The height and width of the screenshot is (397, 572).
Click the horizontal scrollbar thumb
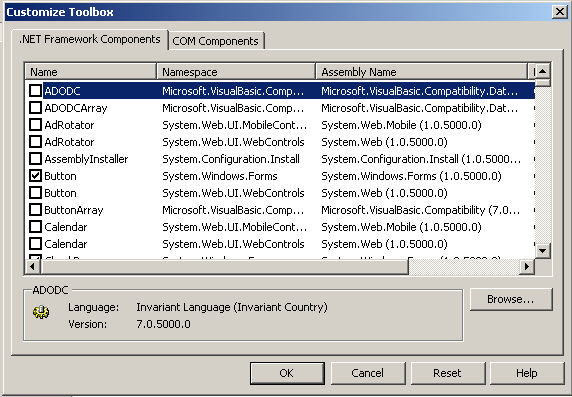coord(224,267)
